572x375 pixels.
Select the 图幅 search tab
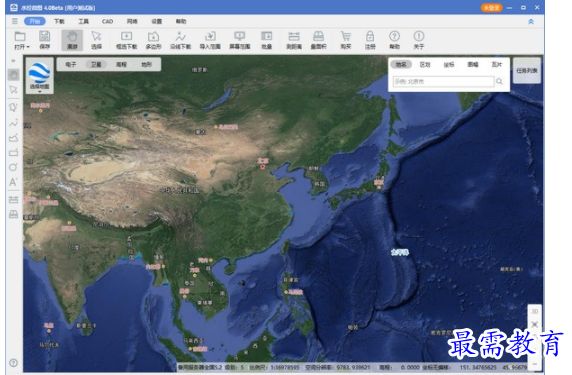[473, 64]
